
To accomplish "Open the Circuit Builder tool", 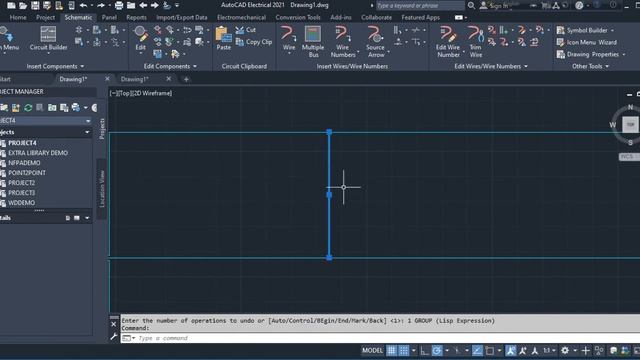I will tap(48, 38).
